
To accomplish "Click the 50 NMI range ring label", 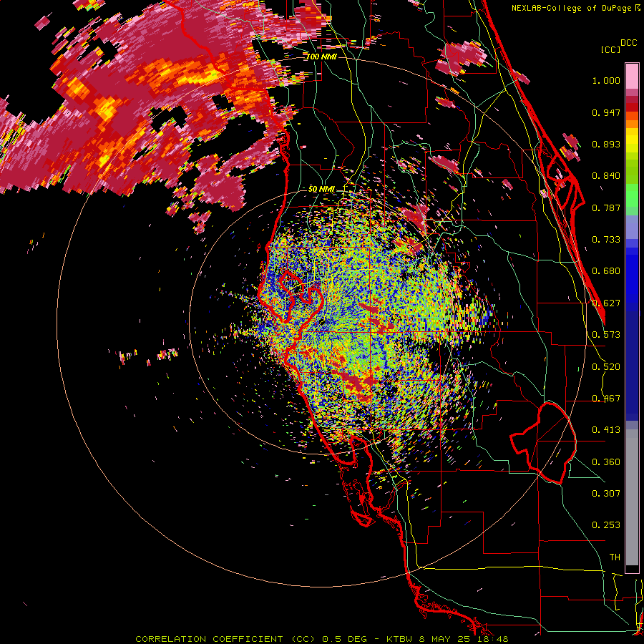I will 321,189.
